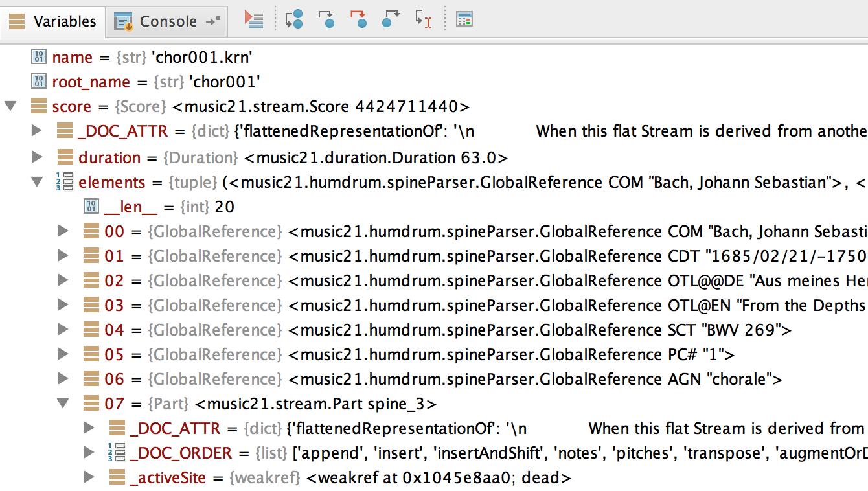This screenshot has height=491, width=868.
Task: Open the Evaluate Expression calculator icon
Action: pyautogui.click(x=464, y=19)
